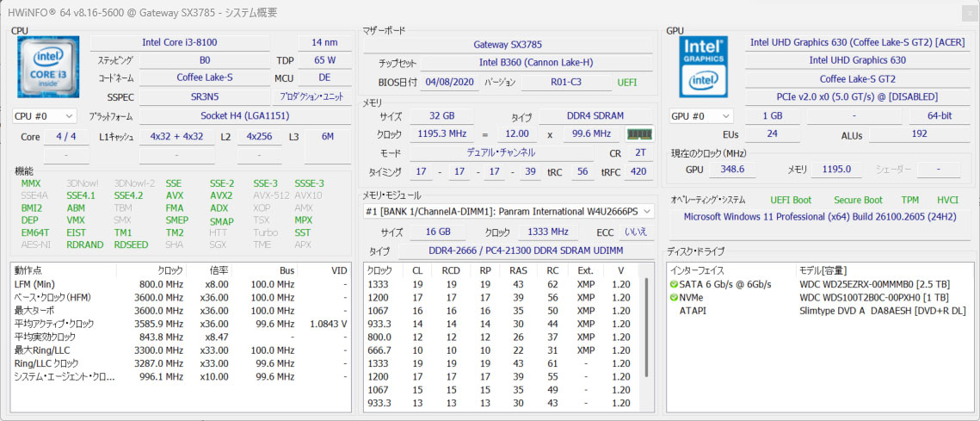
Task: Click the UEFI Boot label
Action: (791, 201)
